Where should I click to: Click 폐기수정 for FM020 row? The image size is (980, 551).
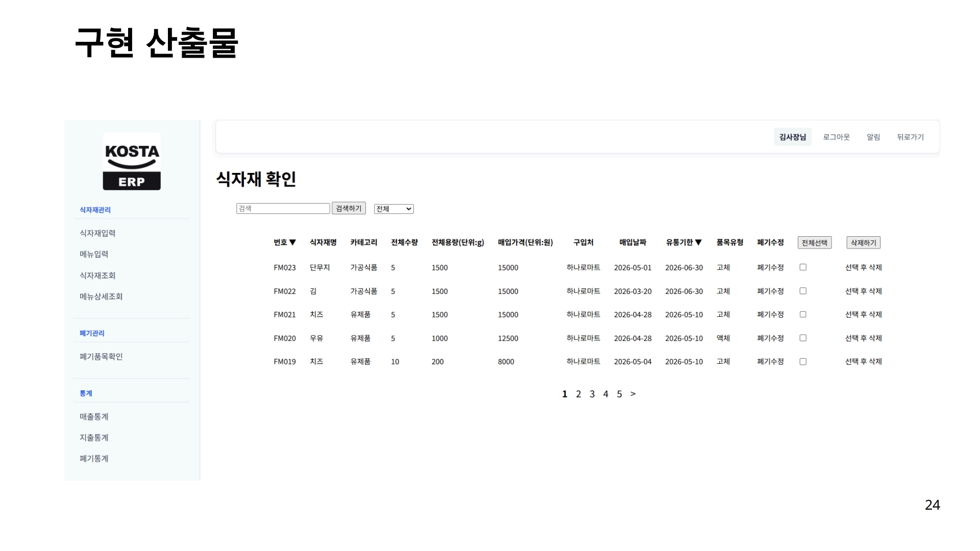[x=770, y=338]
